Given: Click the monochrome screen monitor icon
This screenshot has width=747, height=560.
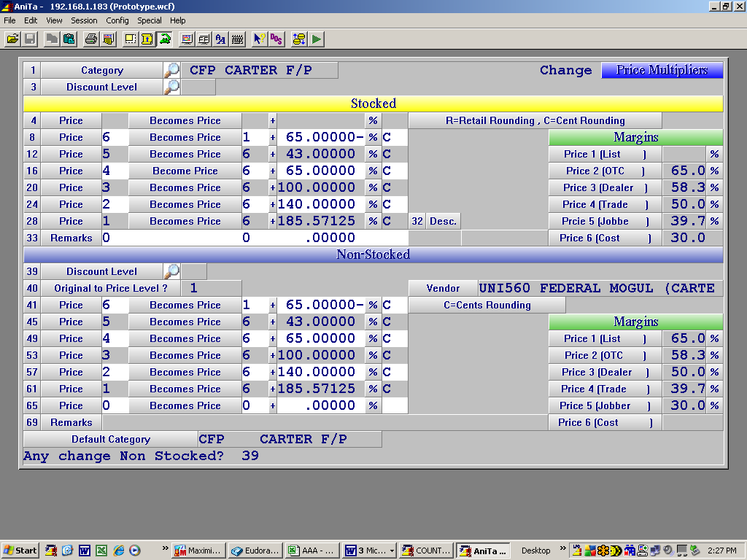Looking at the screenshot, I should (x=204, y=39).
